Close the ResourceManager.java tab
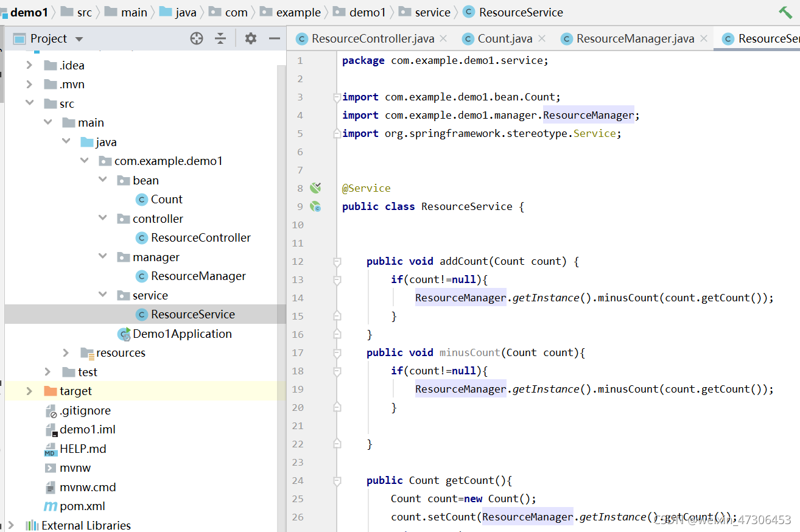 coord(704,38)
